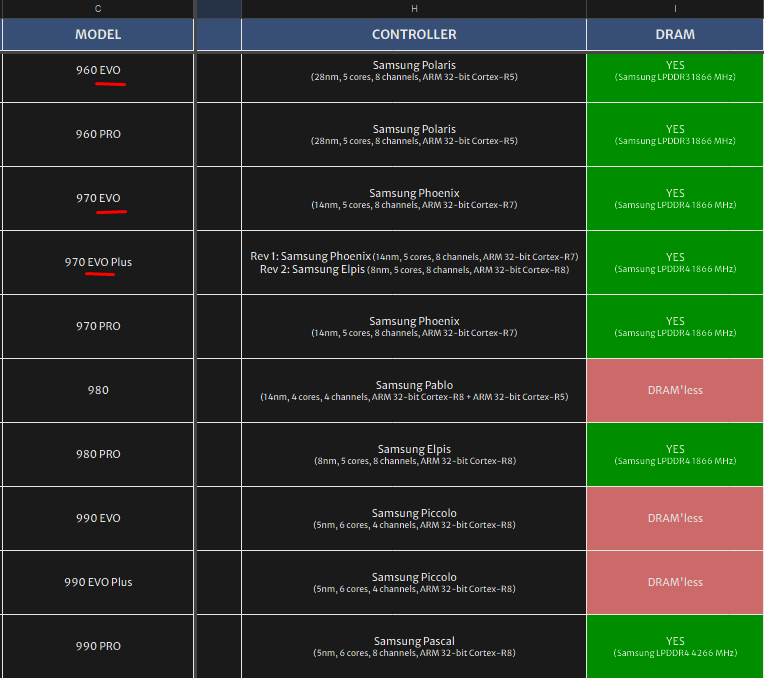Select YES DRAM cell for 980 PRO

(x=675, y=454)
